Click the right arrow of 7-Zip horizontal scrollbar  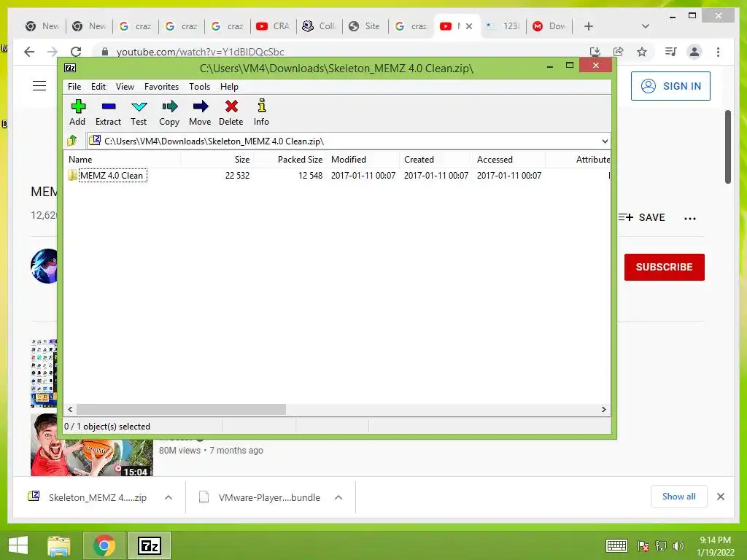pyautogui.click(x=603, y=410)
